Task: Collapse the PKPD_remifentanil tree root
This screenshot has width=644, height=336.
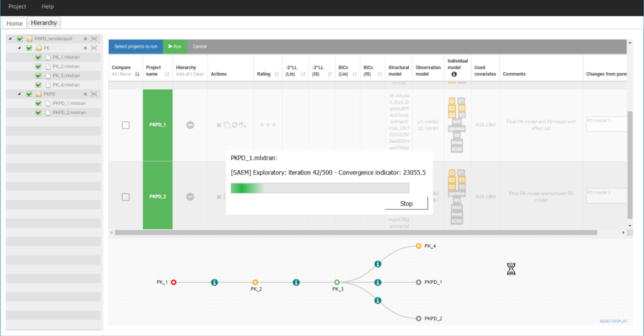Action: 9,39
